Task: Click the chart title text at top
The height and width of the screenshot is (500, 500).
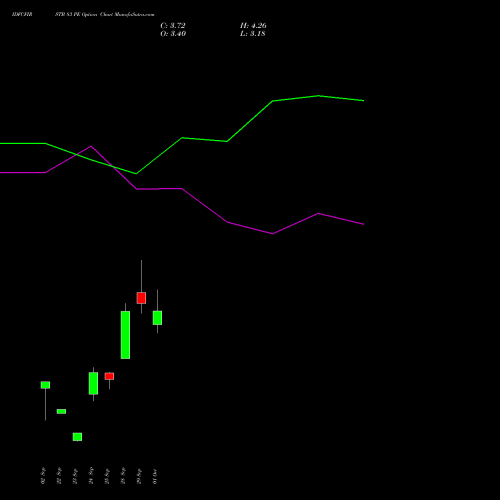Action: [x=83, y=15]
